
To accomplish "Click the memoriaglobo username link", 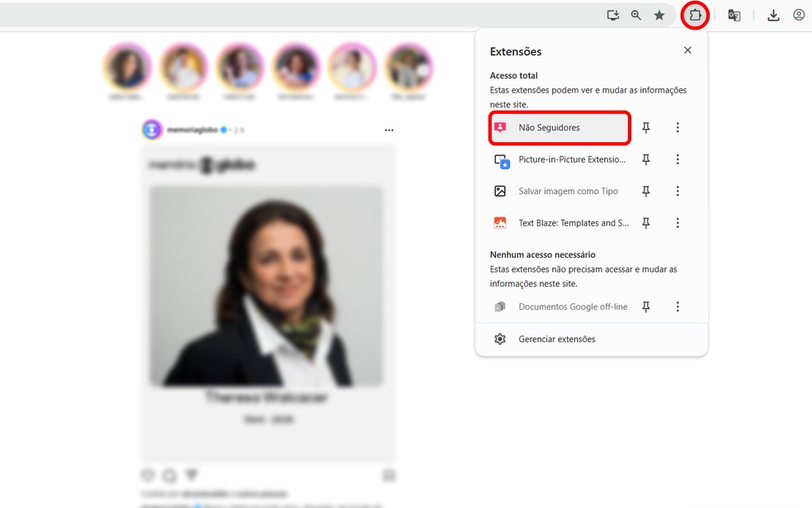I will pos(192,131).
